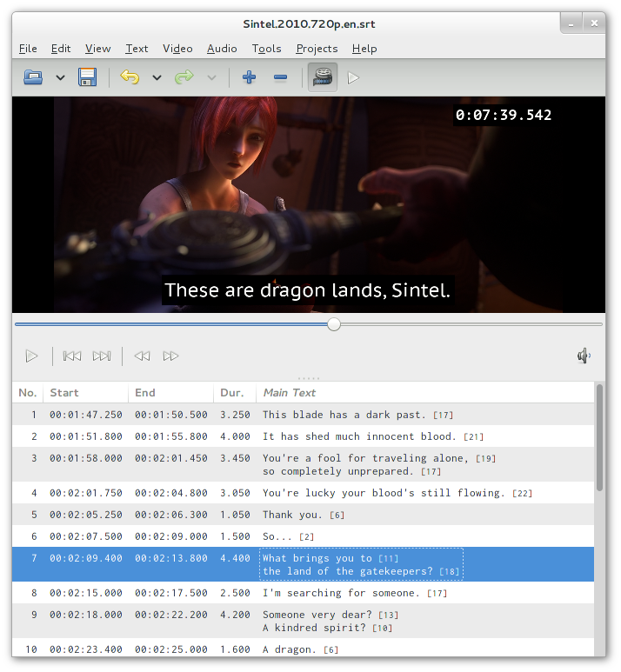Click the No. column header

(x=28, y=393)
